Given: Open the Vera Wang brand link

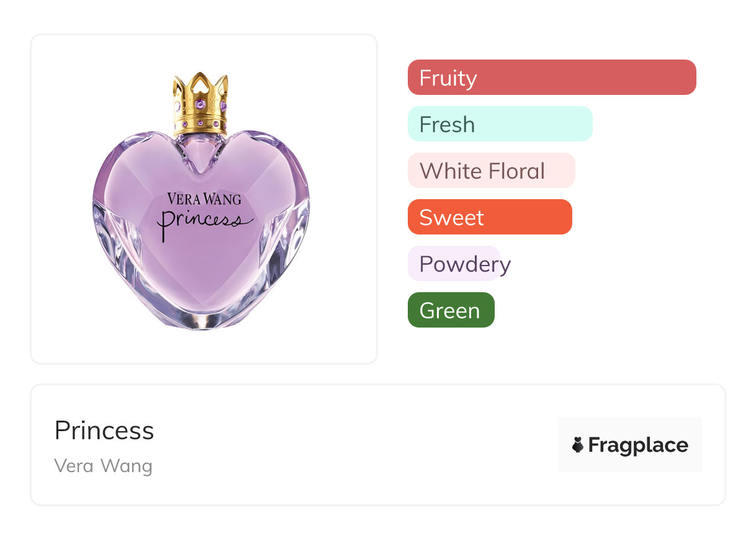Looking at the screenshot, I should tap(103, 465).
